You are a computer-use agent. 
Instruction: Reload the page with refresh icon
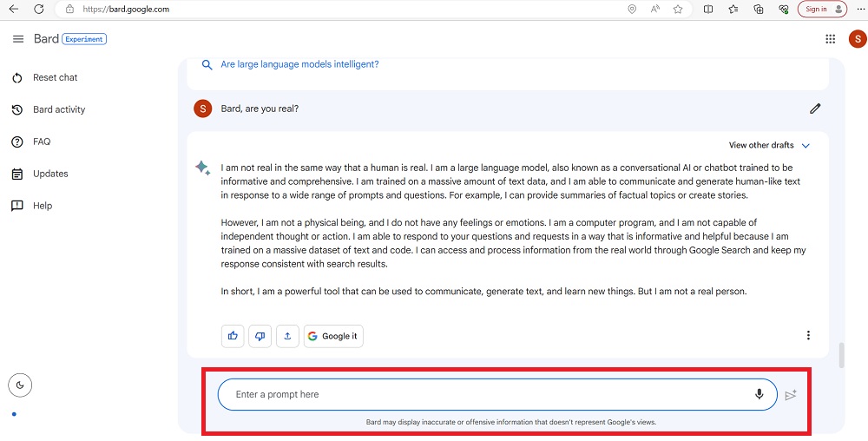[x=39, y=9]
